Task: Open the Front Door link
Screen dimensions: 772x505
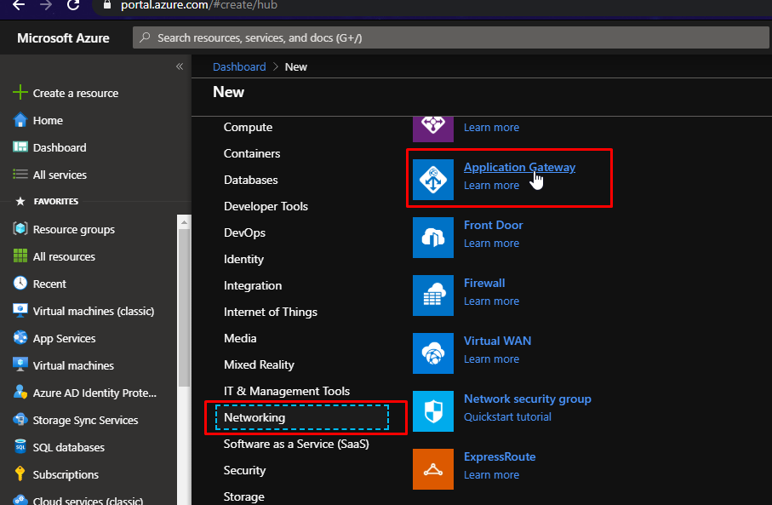Action: (493, 225)
